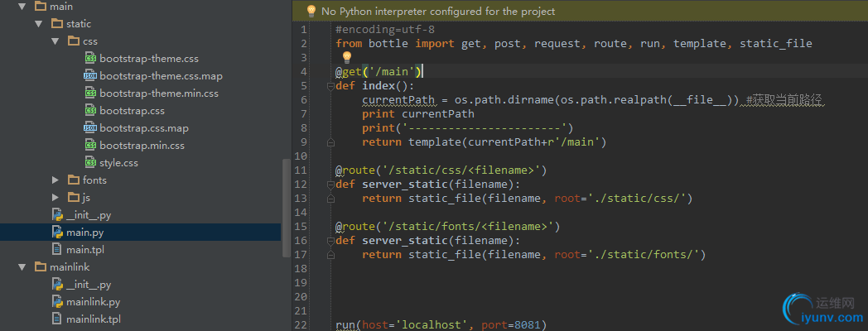This screenshot has width=868, height=331.
Task: Select style.css file
Action: tap(119, 163)
